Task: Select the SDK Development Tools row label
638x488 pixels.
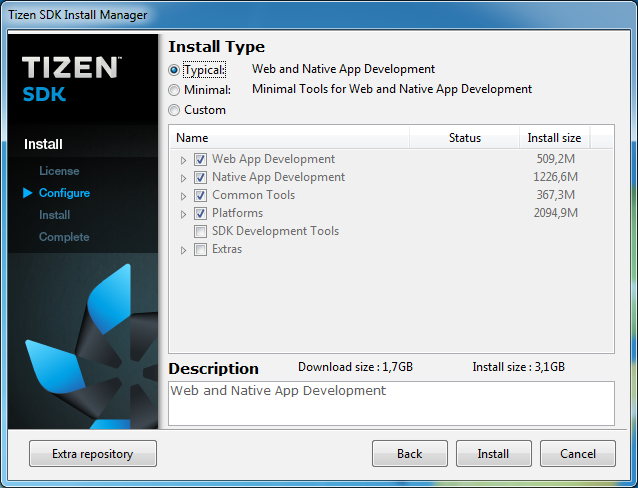Action: pos(275,231)
